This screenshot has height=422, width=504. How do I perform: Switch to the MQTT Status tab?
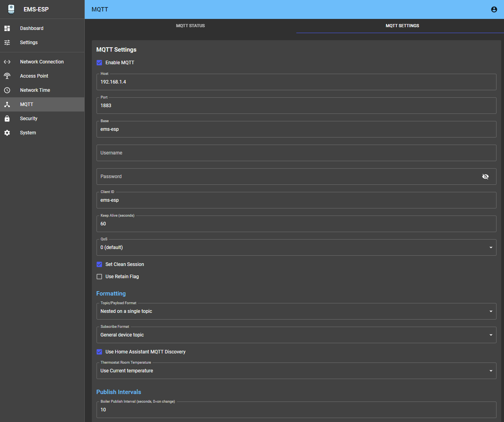point(190,26)
